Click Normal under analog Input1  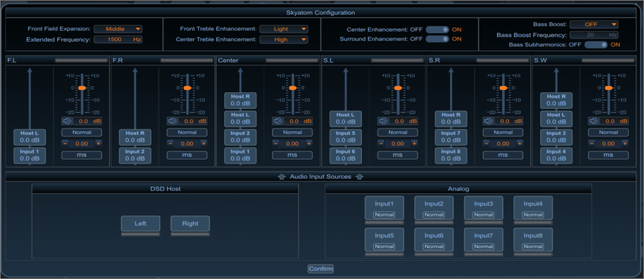[x=384, y=214]
